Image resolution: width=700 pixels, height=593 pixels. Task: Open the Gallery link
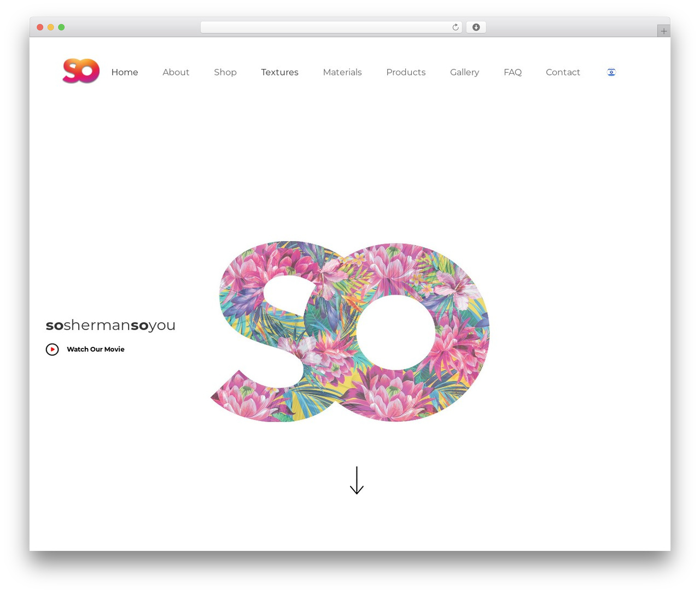pyautogui.click(x=464, y=72)
